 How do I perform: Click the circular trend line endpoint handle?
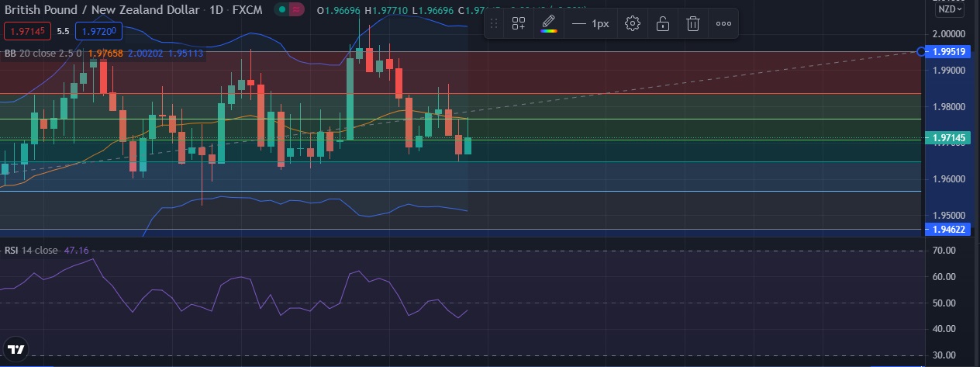tap(921, 51)
